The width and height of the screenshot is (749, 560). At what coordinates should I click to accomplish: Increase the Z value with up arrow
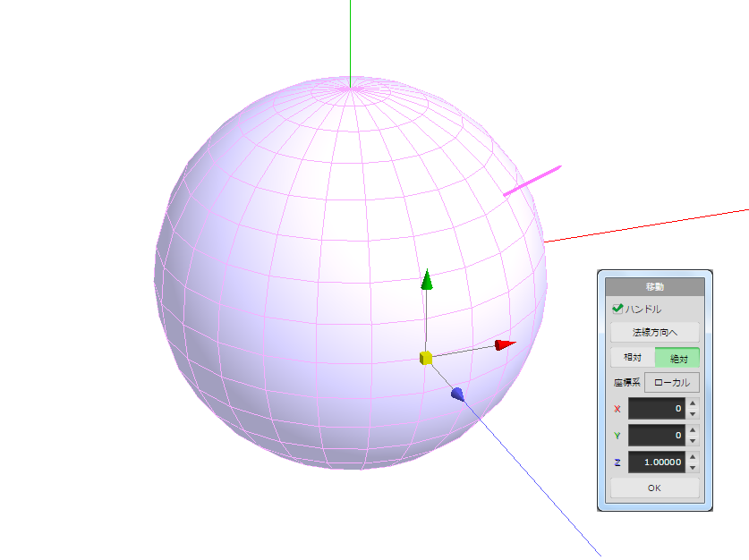tap(692, 457)
